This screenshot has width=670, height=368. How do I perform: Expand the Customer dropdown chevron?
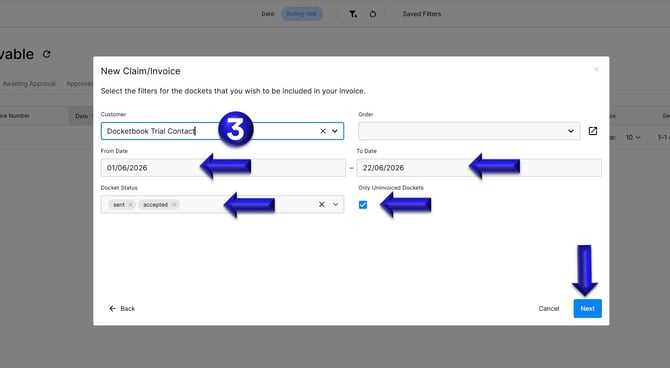335,131
